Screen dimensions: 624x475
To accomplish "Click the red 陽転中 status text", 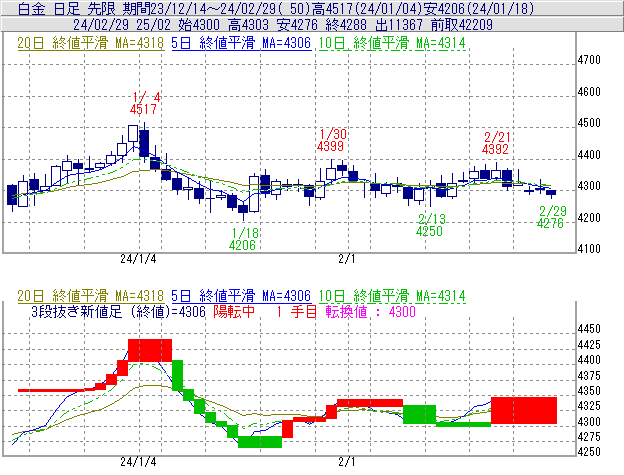I will (x=234, y=311).
